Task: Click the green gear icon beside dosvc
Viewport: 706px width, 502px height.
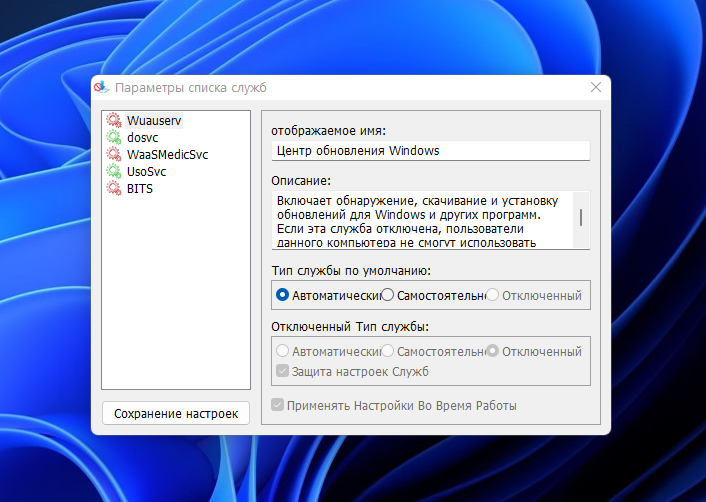Action: pyautogui.click(x=114, y=137)
